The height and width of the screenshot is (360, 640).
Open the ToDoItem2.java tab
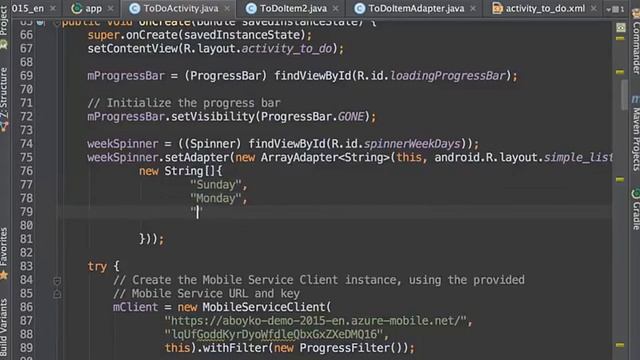[x=293, y=8]
